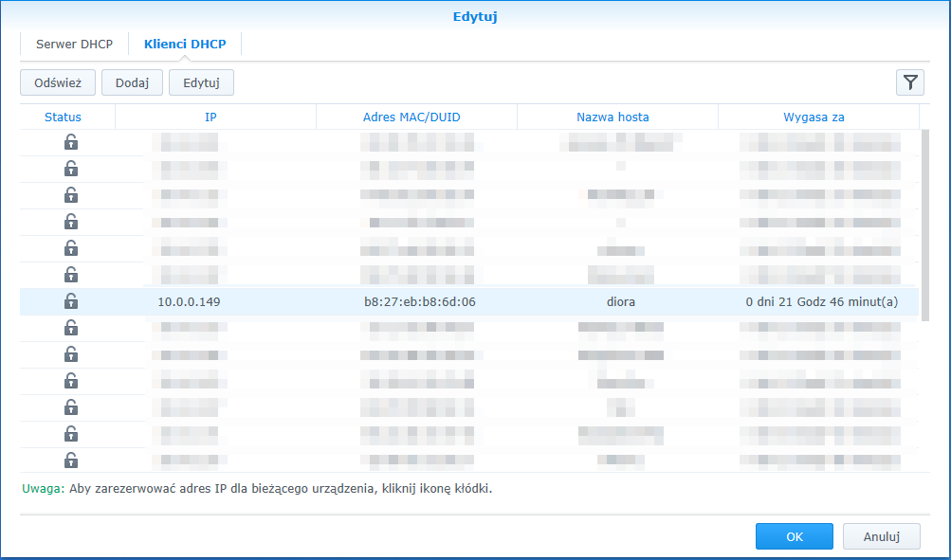This screenshot has width=951, height=560.
Task: Select the 0 dni 21 Godz 46 minut(a) cell
Action: point(822,302)
